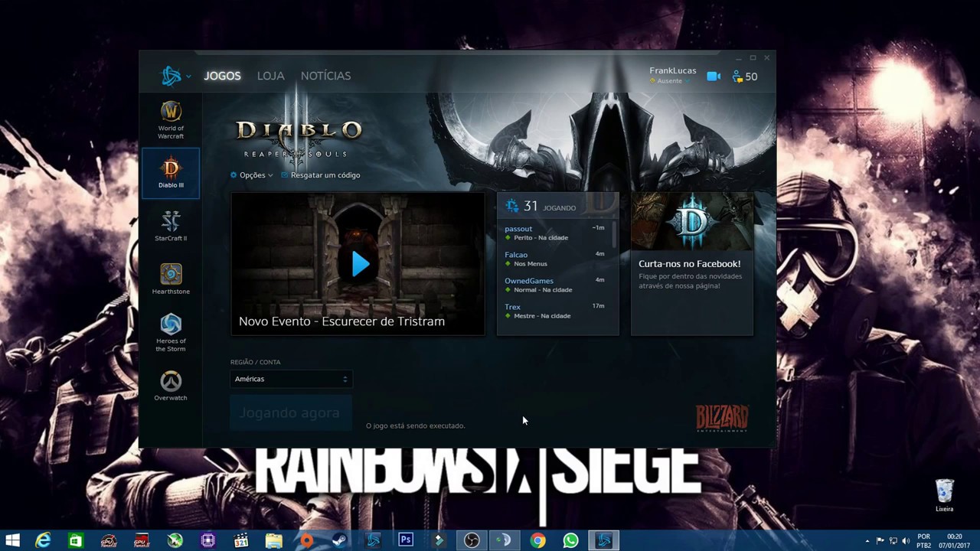Viewport: 980px width, 551px height.
Task: Open Steam from the taskbar
Action: pyautogui.click(x=339, y=540)
